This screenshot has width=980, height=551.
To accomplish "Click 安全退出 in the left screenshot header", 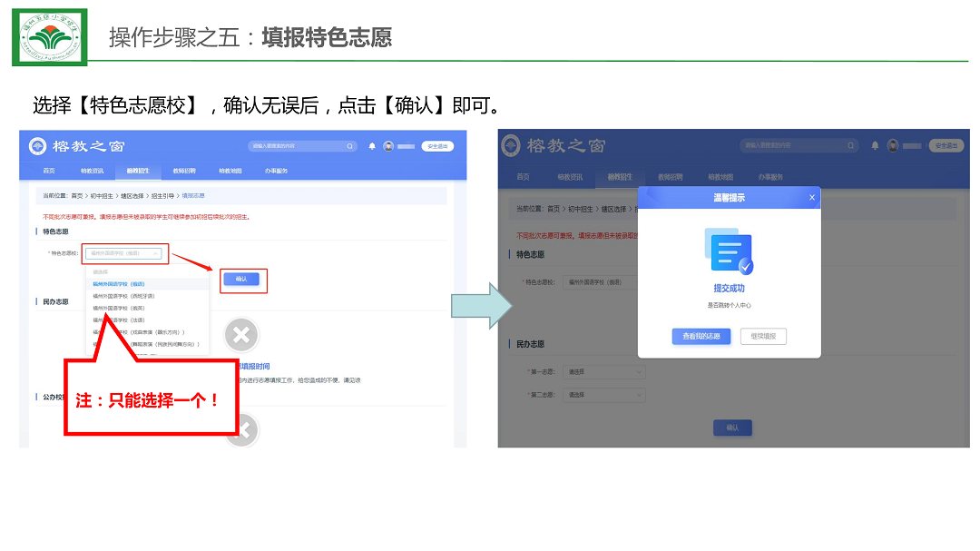I will point(437,146).
